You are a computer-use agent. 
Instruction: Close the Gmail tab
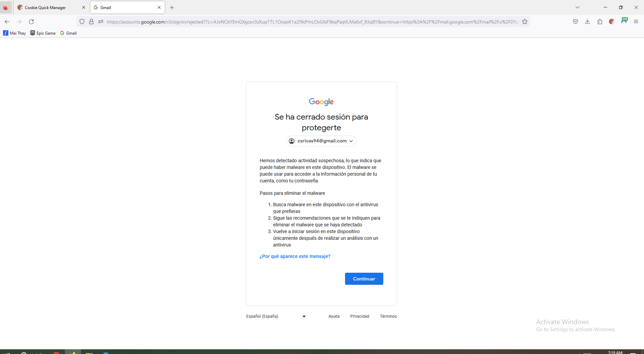coord(159,7)
